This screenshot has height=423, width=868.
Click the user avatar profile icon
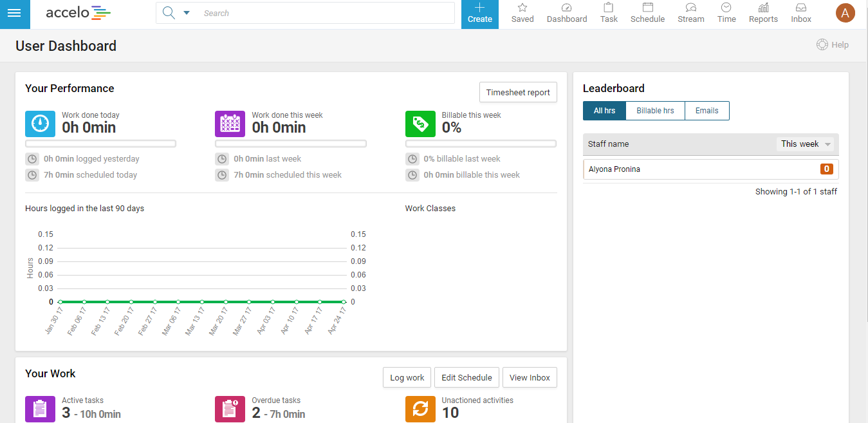(x=845, y=13)
